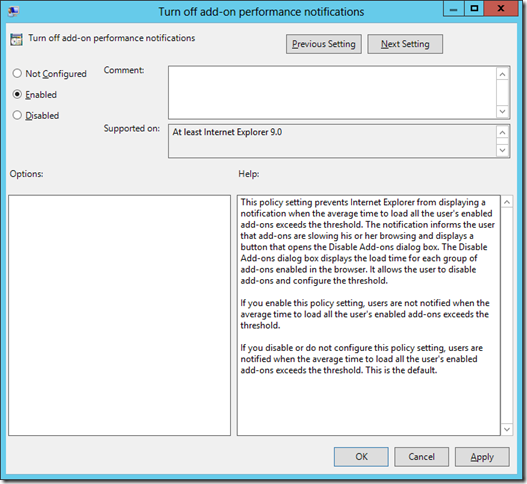
Task: Click the Apply button
Action: click(482, 457)
